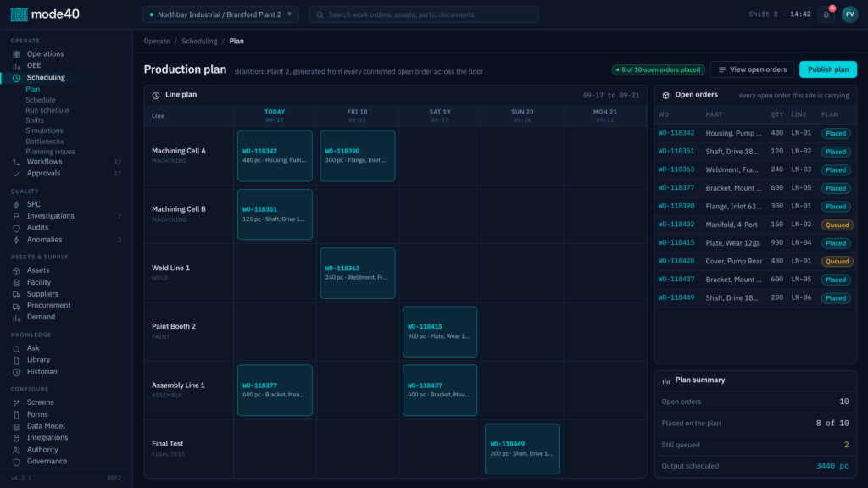Click the Scheduling clock icon
The image size is (868, 488).
(17, 78)
